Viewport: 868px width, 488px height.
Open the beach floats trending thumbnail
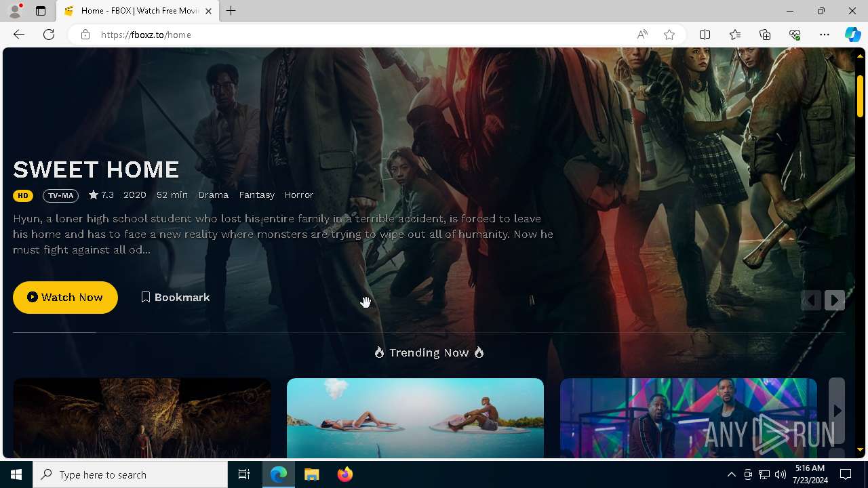(415, 418)
